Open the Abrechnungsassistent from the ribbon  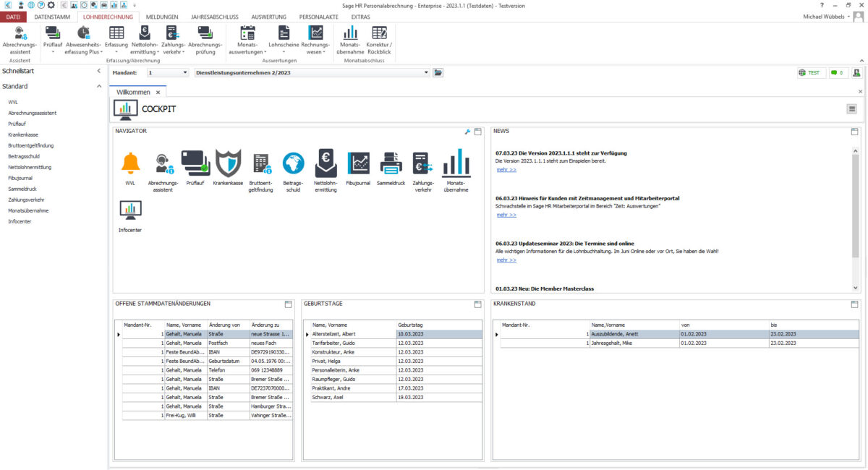click(20, 40)
